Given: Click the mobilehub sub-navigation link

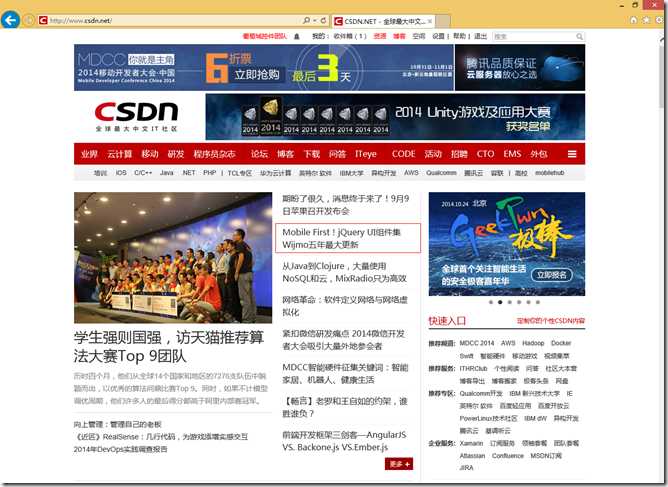Looking at the screenshot, I should click(x=550, y=173).
